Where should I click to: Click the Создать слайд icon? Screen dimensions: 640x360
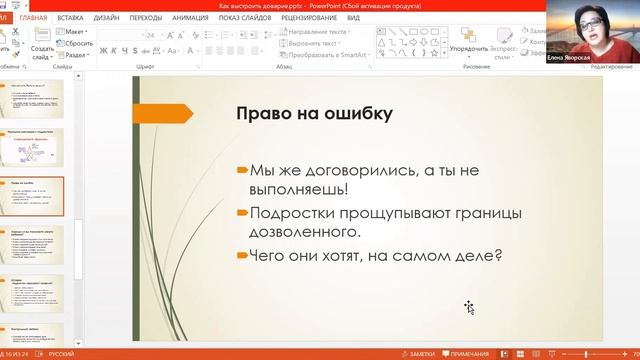click(x=42, y=36)
